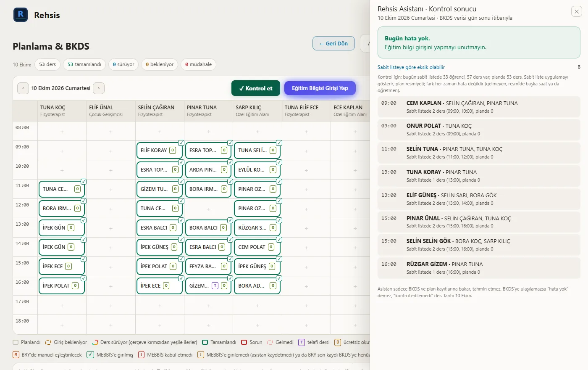Click the 10 Ekim 2026 Cumartesi date label in the planner toolbar

pyautogui.click(x=61, y=88)
